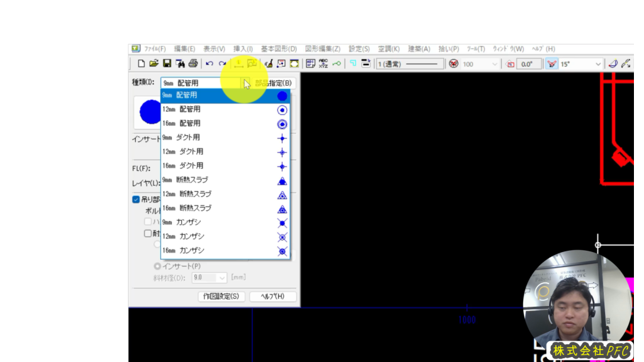Tick the unchecked box below ボルト

pos(148,233)
